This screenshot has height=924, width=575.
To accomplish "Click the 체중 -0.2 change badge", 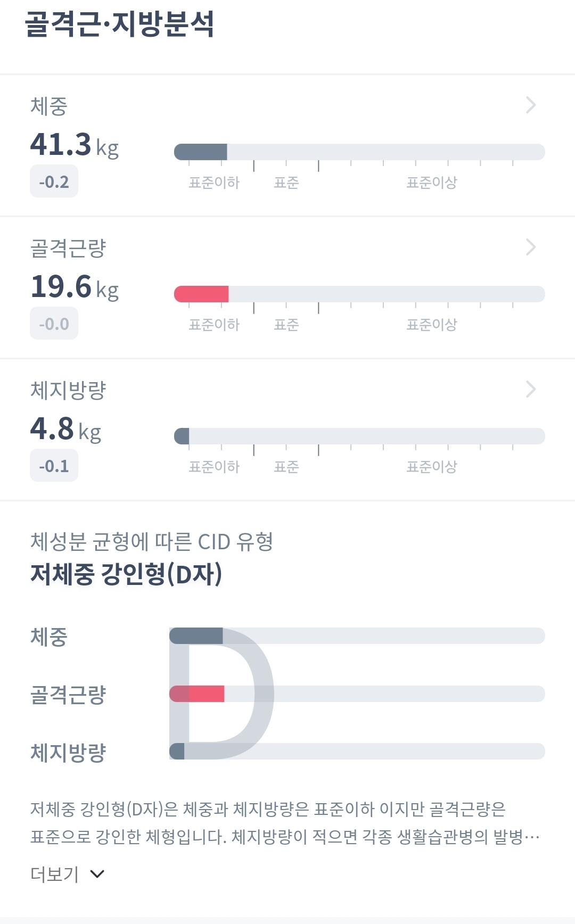I will click(x=54, y=181).
